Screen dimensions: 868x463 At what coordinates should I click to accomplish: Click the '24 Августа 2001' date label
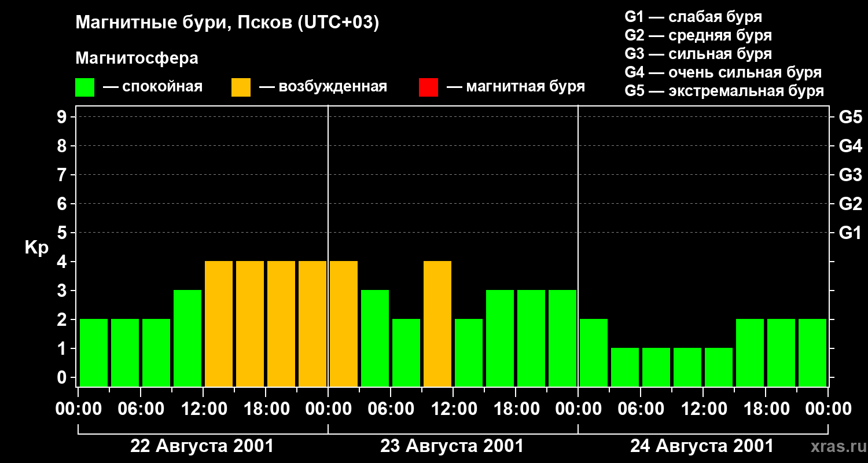click(x=702, y=446)
